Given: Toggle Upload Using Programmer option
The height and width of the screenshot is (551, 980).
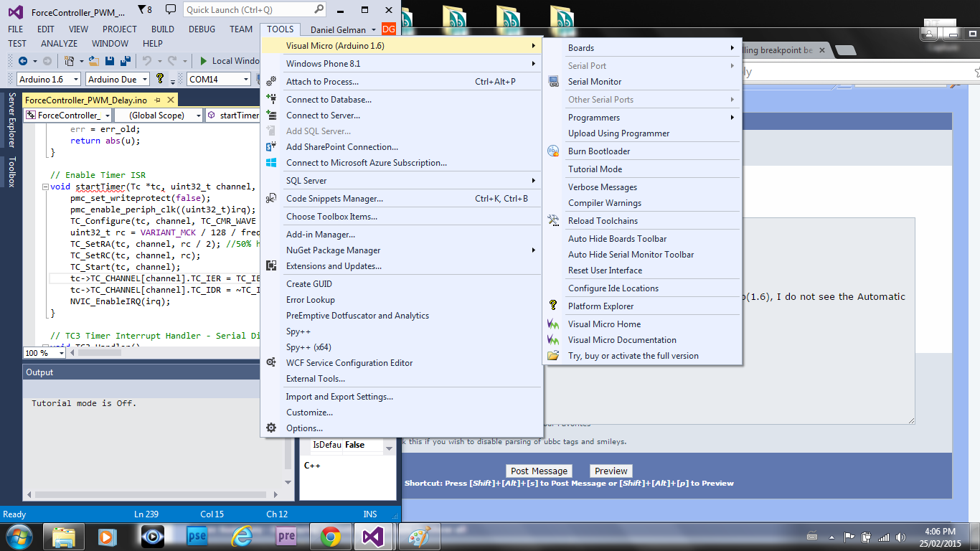Looking at the screenshot, I should (x=642, y=133).
